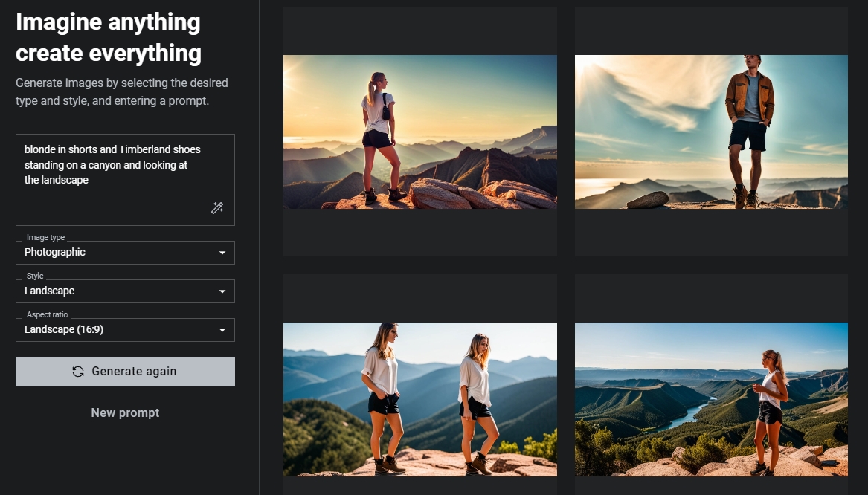Open the Photographic image type selector

point(119,253)
